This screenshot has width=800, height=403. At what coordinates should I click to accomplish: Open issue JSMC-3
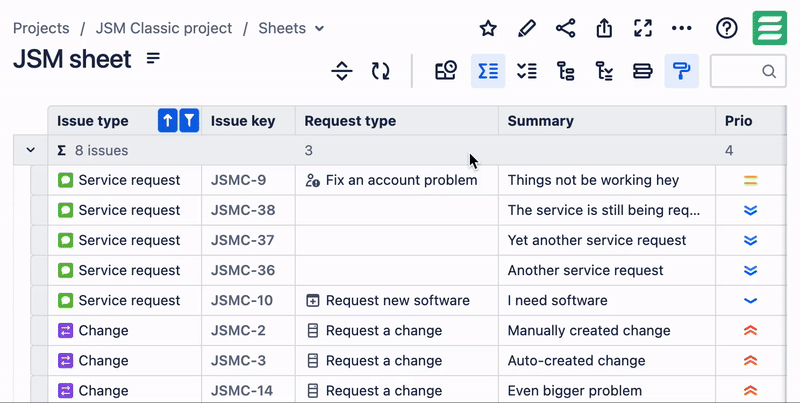coord(238,361)
